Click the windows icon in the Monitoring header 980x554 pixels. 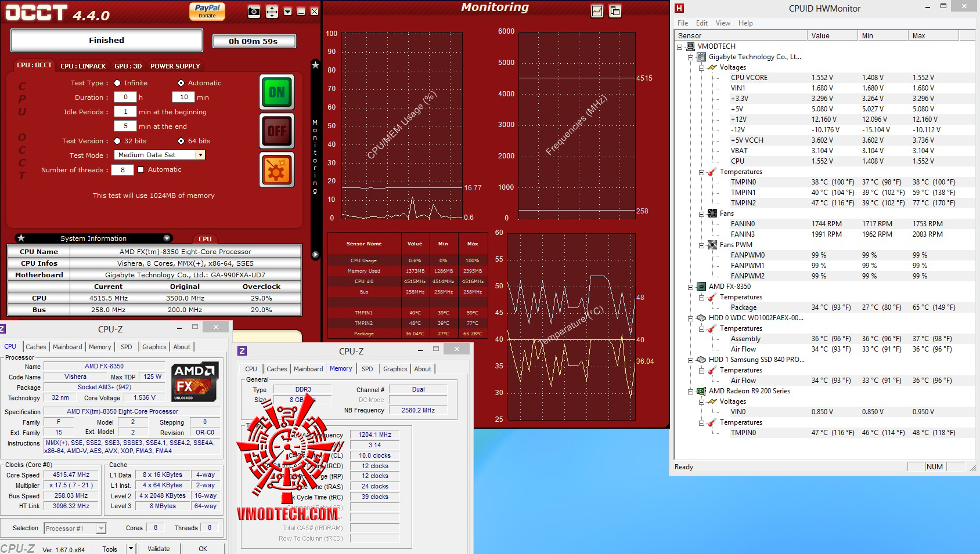click(x=615, y=11)
